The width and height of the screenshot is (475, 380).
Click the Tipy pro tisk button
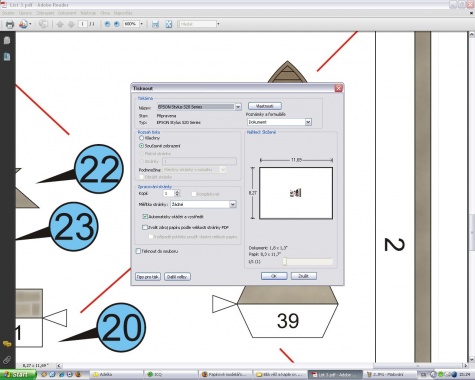tap(148, 277)
